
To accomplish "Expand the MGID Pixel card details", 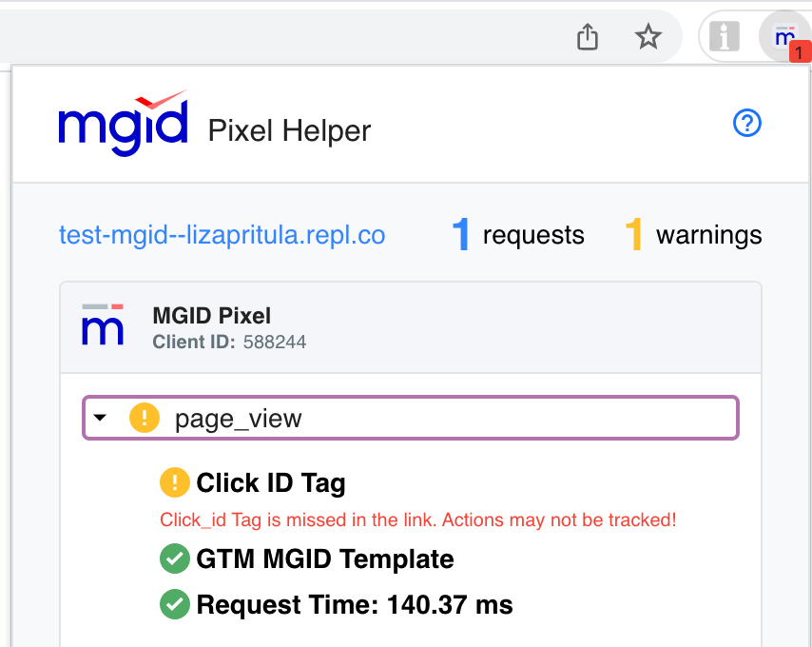I will click(x=409, y=326).
